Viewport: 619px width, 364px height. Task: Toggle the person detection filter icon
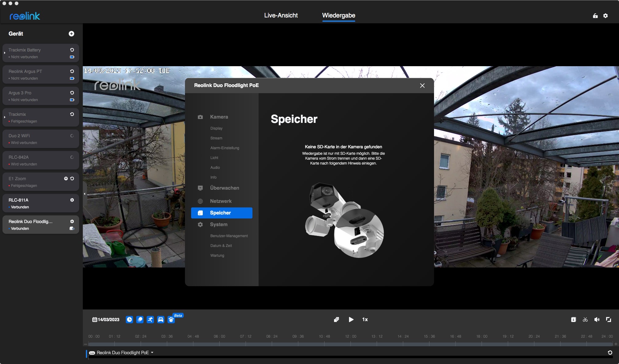150,320
